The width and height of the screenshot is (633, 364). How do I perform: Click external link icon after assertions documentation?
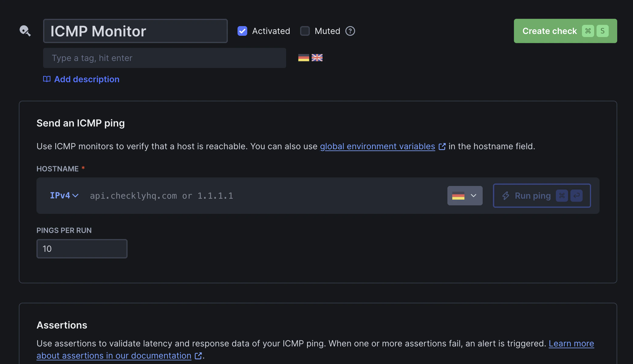(x=198, y=356)
